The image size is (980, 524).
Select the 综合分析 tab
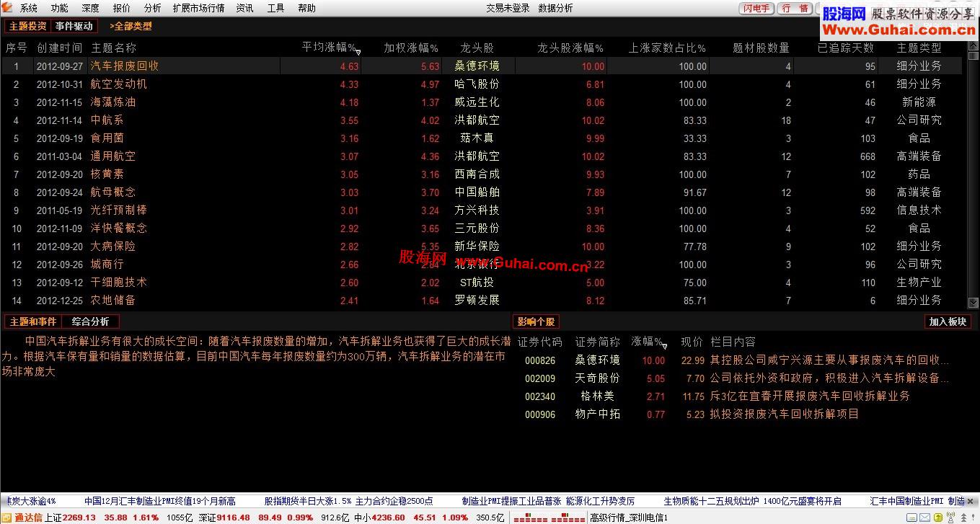pyautogui.click(x=90, y=321)
